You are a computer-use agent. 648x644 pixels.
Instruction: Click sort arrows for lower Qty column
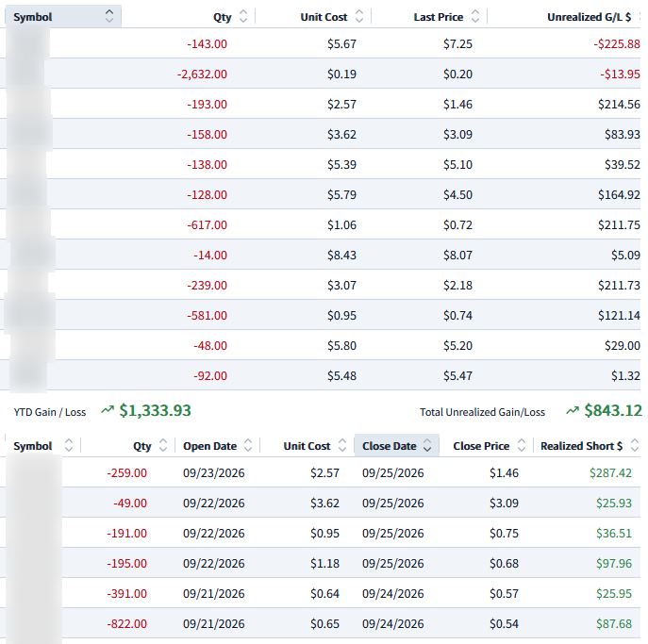coord(163,445)
